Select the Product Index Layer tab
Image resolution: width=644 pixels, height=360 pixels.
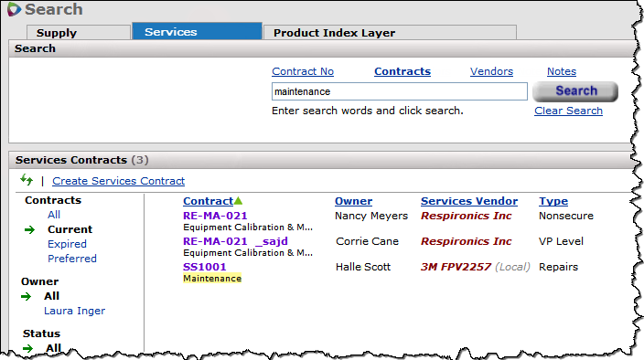390,32
